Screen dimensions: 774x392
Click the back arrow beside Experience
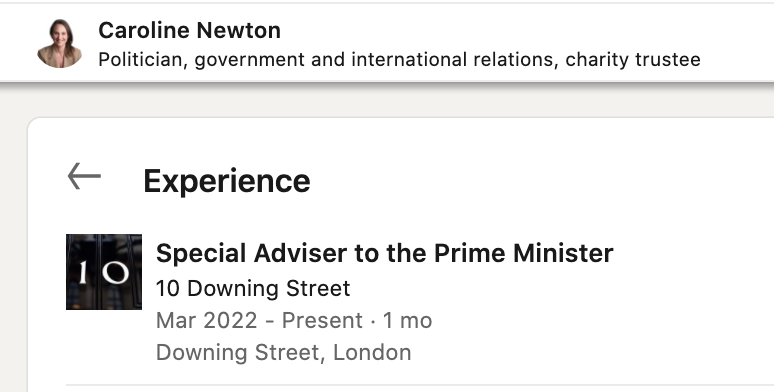coord(84,176)
